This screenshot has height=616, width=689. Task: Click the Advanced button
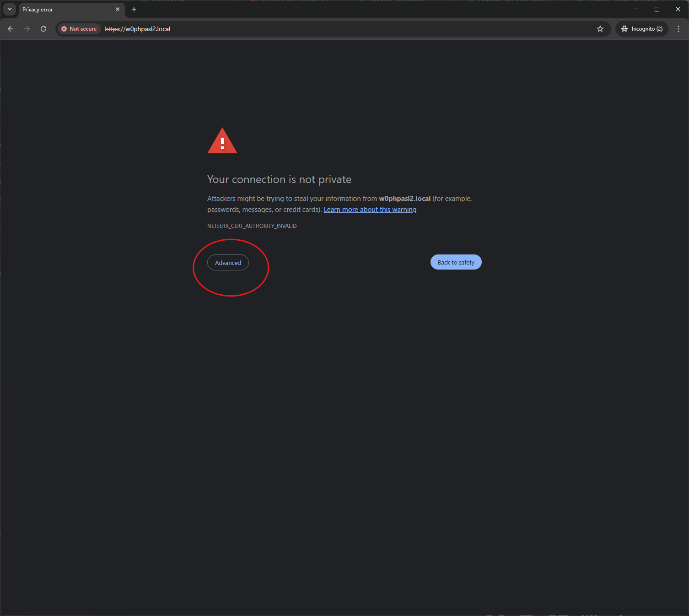pyautogui.click(x=228, y=263)
